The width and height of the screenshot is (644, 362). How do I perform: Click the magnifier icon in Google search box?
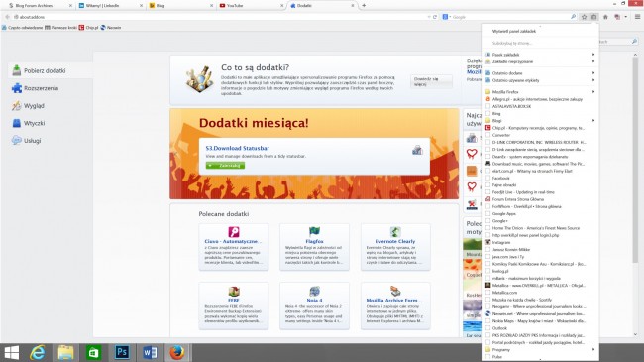(573, 17)
